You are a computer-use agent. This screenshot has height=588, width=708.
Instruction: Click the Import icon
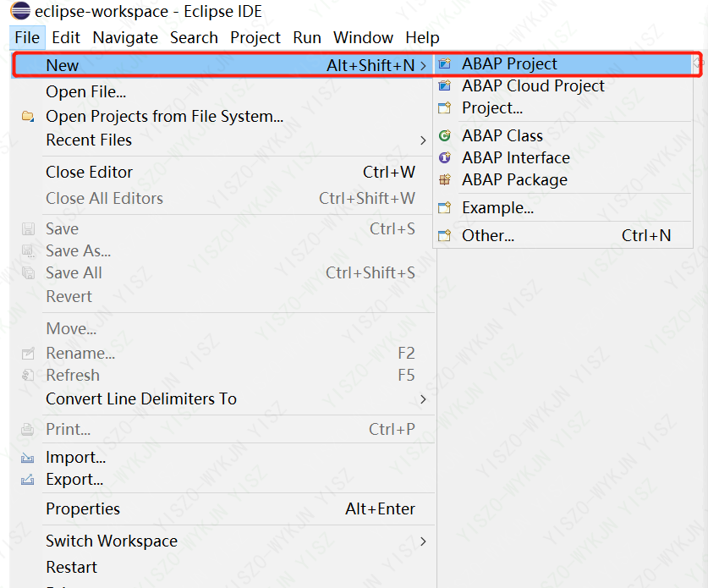tap(26, 457)
